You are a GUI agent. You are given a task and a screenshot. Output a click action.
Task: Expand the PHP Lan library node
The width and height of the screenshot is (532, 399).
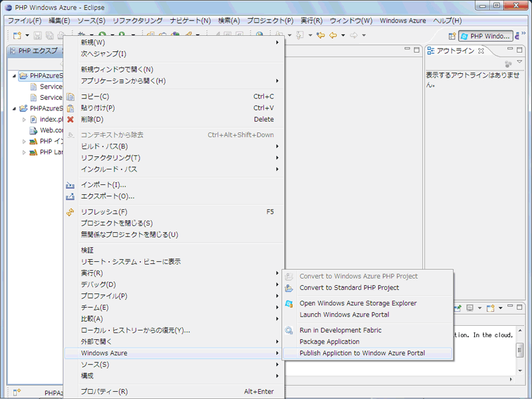[x=24, y=152]
